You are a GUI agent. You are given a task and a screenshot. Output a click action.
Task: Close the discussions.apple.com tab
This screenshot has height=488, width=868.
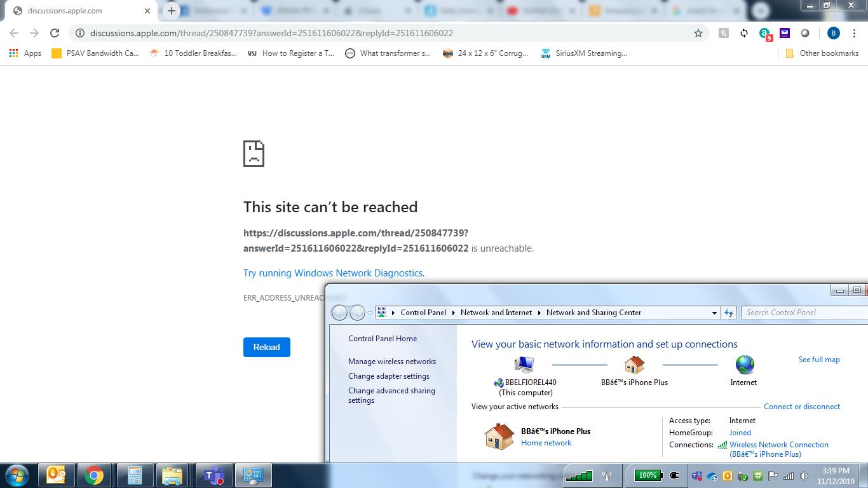[147, 11]
